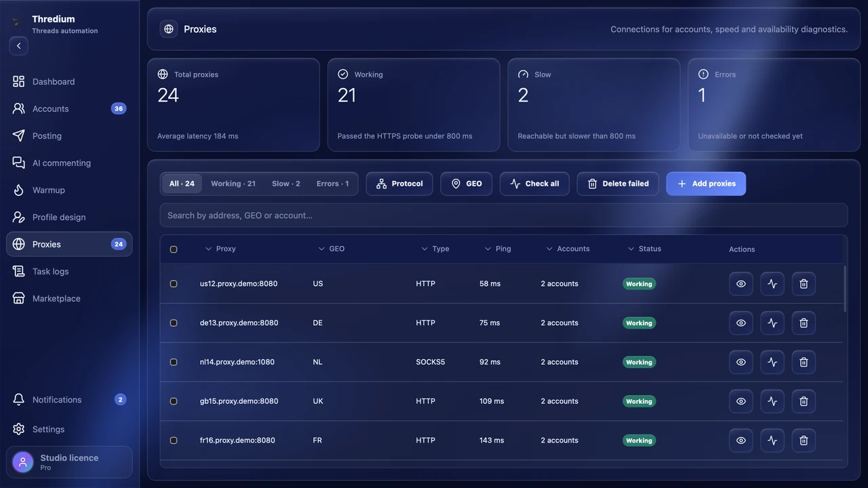Click the Marketplace store icon

tap(19, 298)
